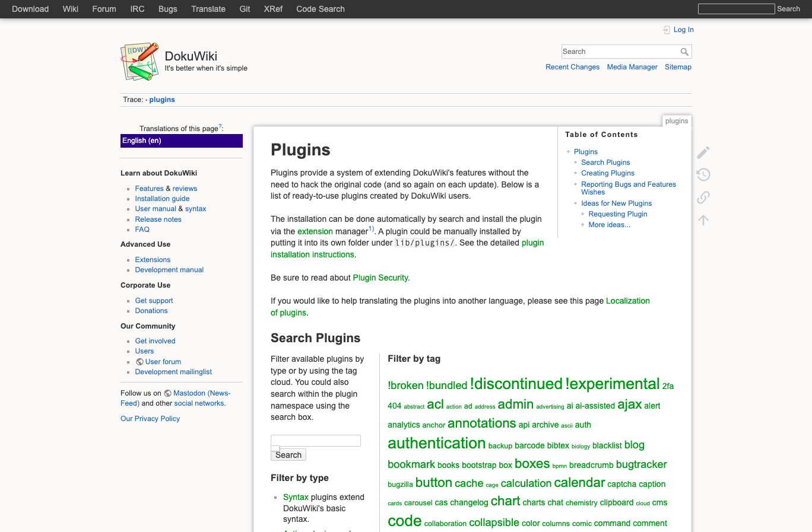Image resolution: width=812 pixels, height=532 pixels.
Task: Jump to Creating Plugins in contents
Action: tap(608, 173)
